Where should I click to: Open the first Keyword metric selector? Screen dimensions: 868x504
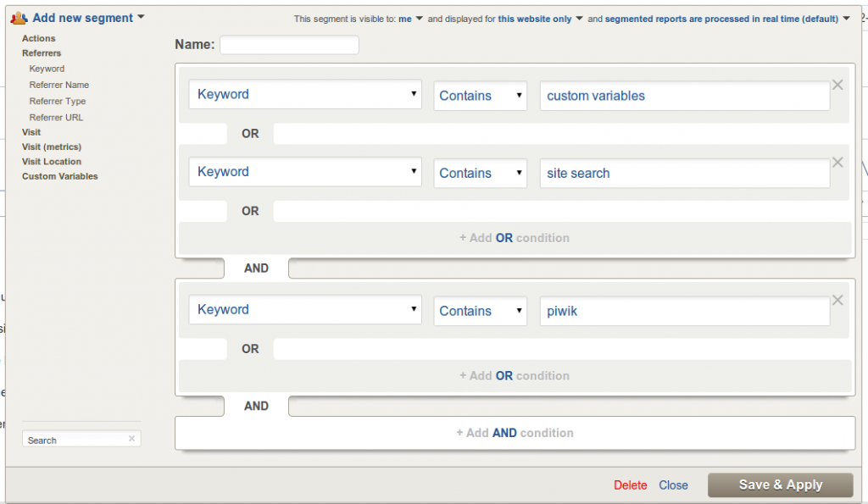[x=305, y=95]
